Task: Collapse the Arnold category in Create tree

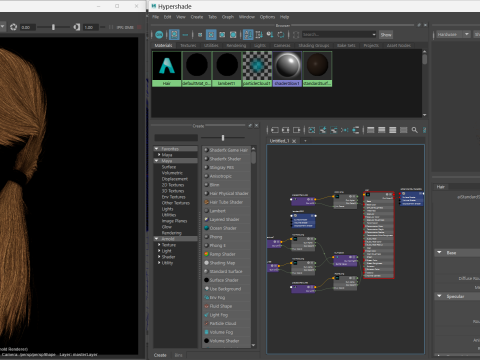Action: [156, 239]
